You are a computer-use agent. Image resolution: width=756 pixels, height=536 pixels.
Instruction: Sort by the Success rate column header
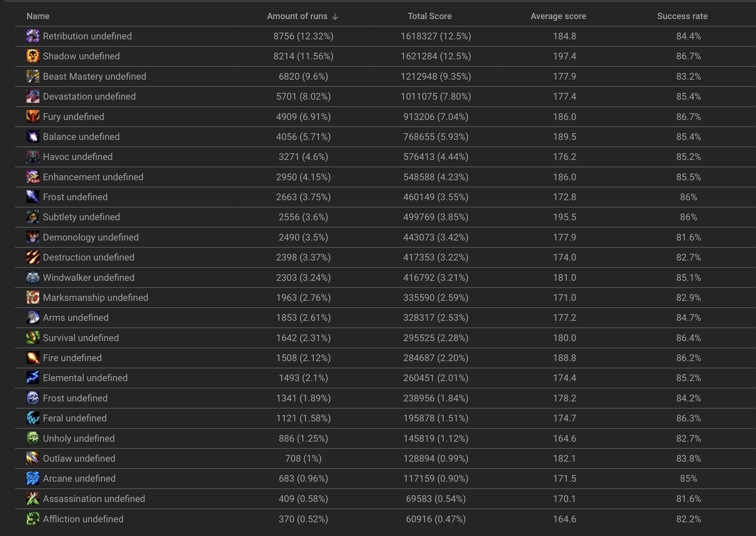tap(682, 16)
